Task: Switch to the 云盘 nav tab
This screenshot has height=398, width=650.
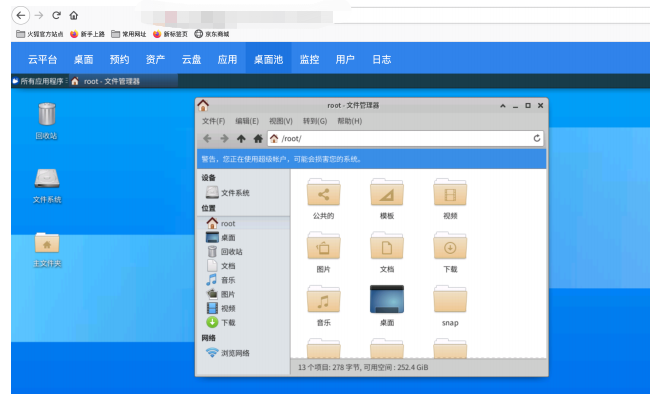Action: pyautogui.click(x=192, y=59)
